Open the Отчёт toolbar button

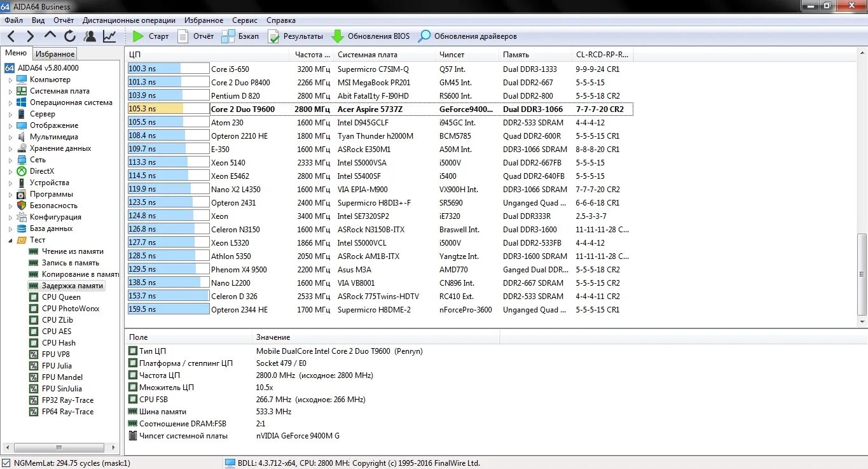pyautogui.click(x=196, y=36)
